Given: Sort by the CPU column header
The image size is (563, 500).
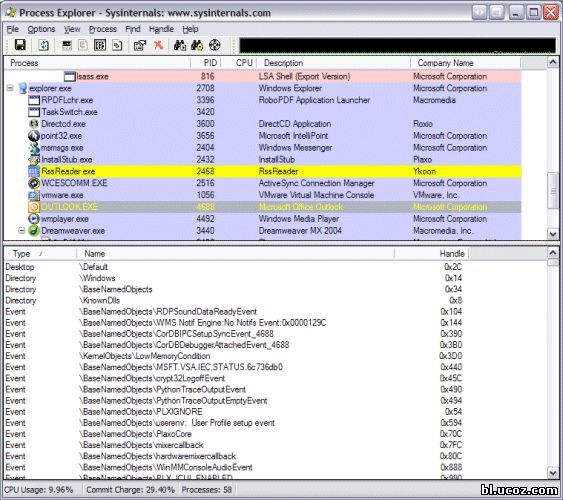Looking at the screenshot, I should [239, 63].
